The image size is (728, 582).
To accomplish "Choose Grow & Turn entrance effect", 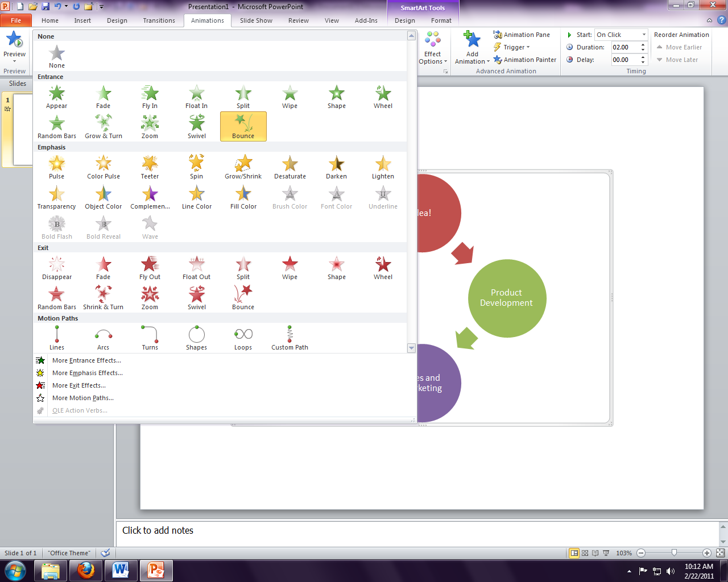I will pos(104,127).
